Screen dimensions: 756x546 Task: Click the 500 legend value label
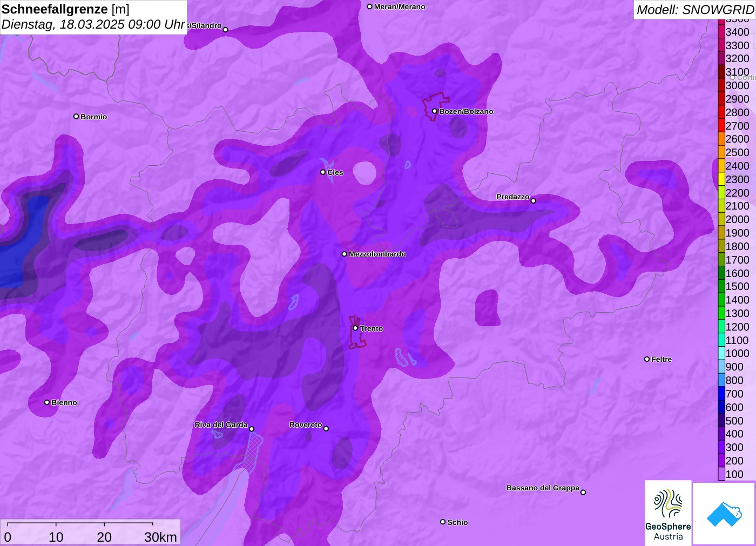click(x=734, y=421)
